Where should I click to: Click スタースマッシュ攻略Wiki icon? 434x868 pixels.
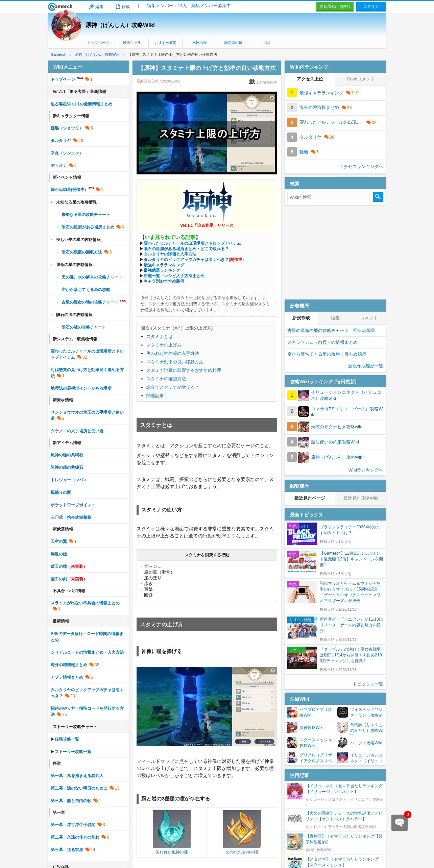292,743
